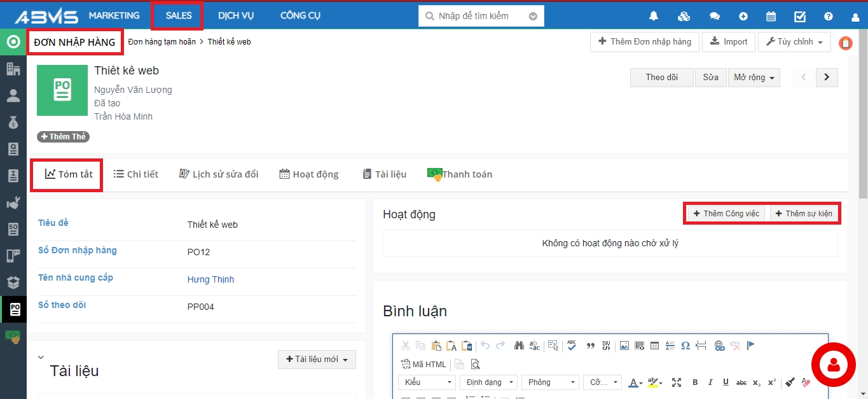This screenshot has height=399, width=868.
Task: Open the money bag icon in sidebar
Action: click(x=13, y=122)
